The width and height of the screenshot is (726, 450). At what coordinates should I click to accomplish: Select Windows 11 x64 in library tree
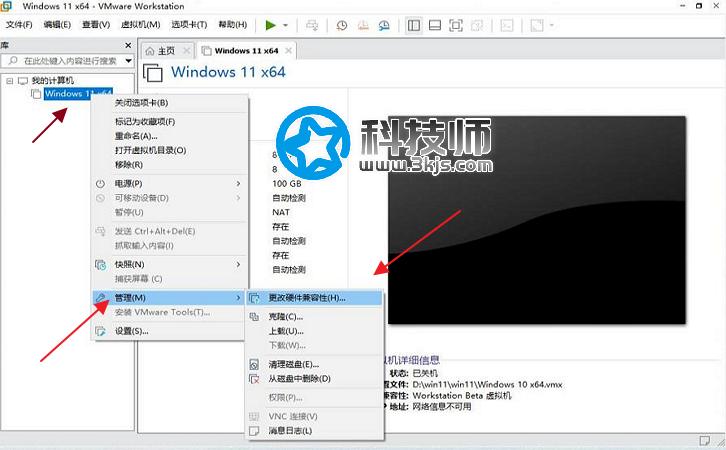(x=78, y=94)
